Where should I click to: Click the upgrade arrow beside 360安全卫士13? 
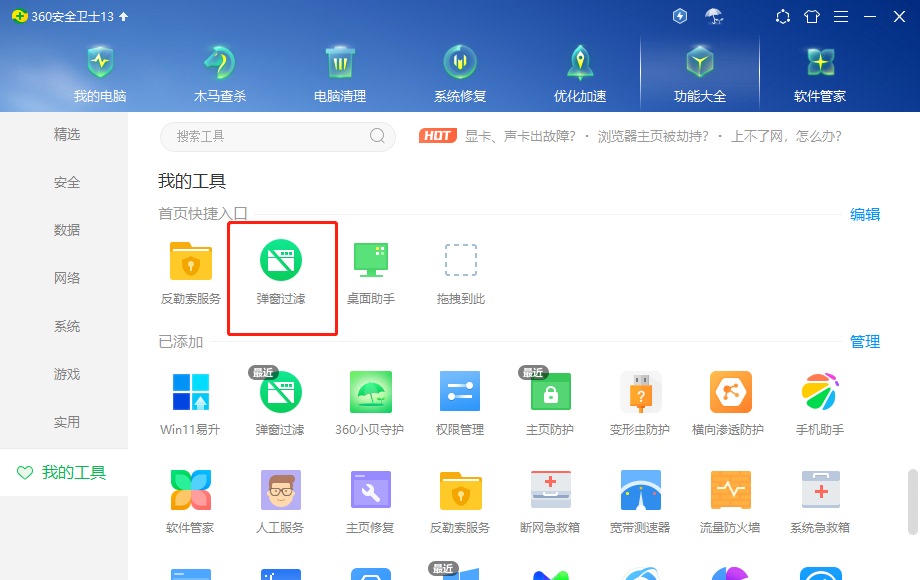coord(123,16)
